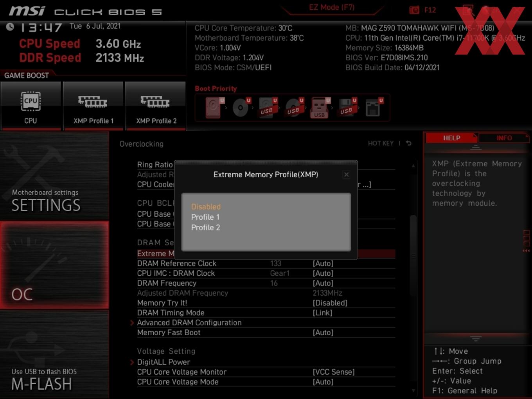Open M-FLASH BIOS flashing section
Viewport: 532px width, 399px height.
[54, 355]
